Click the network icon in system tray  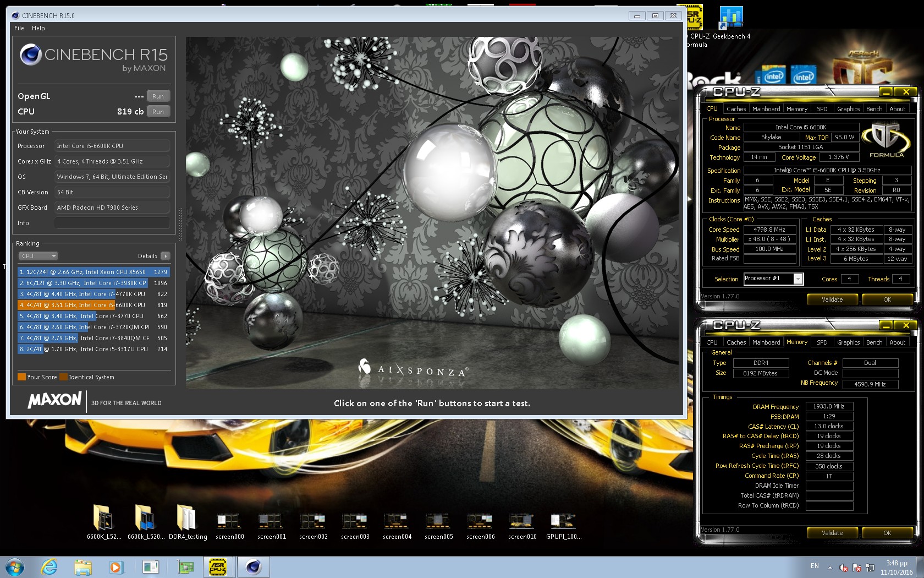pos(870,568)
